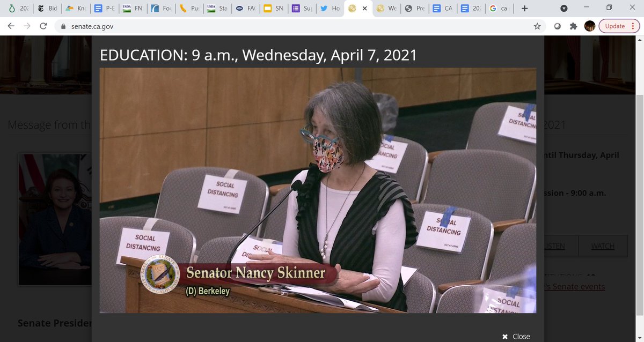Open the Chrome profile avatar
The image size is (644, 342).
[x=590, y=26]
